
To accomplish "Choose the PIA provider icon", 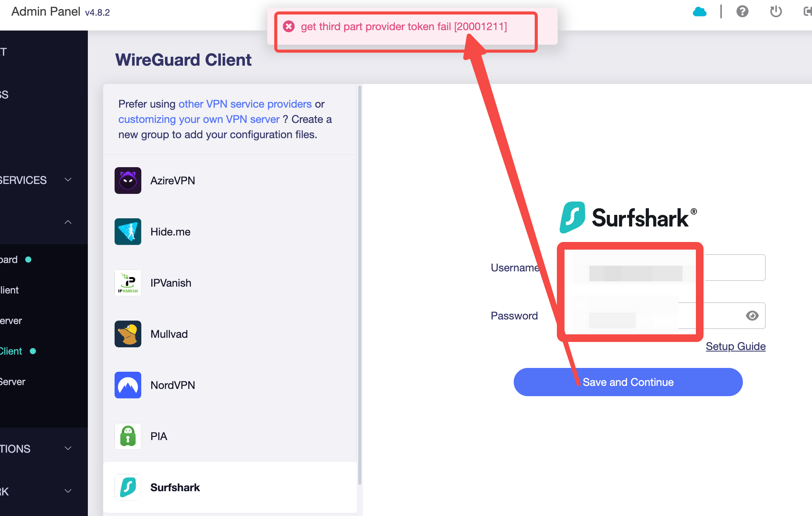I will 128,436.
